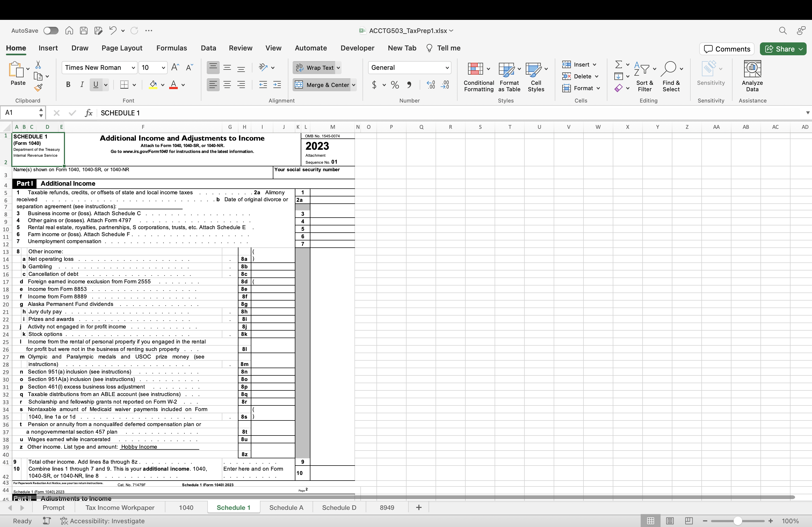Open the Comments pane button
The width and height of the screenshot is (812, 527).
727,49
